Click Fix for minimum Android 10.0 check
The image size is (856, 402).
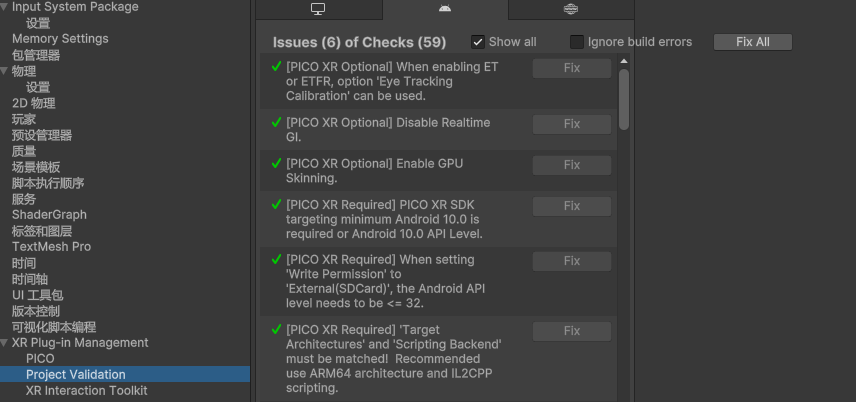coord(572,206)
